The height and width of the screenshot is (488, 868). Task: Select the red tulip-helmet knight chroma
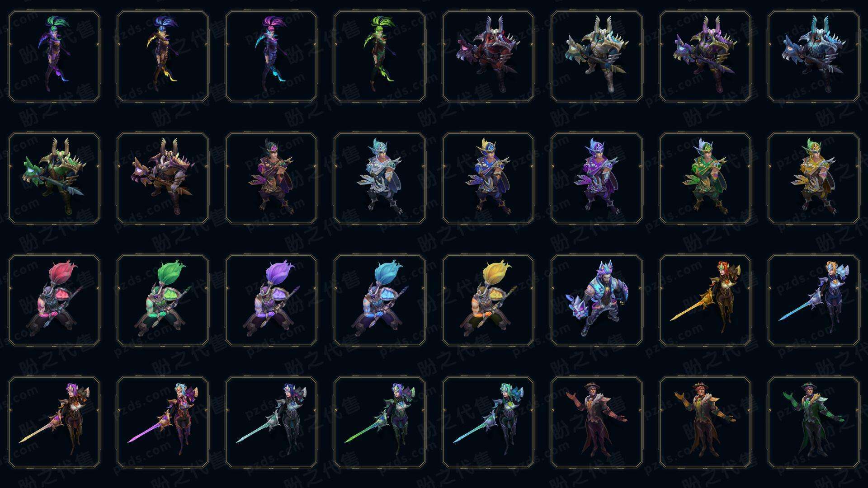54,300
